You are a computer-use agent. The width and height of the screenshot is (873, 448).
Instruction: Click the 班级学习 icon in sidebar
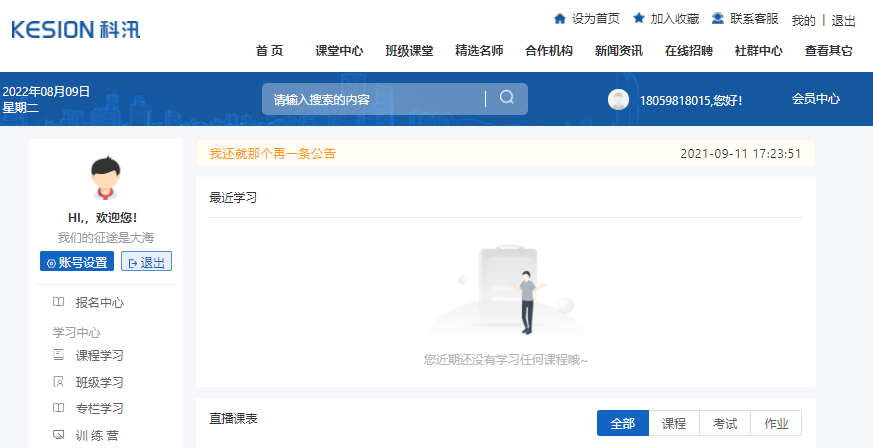tap(59, 382)
